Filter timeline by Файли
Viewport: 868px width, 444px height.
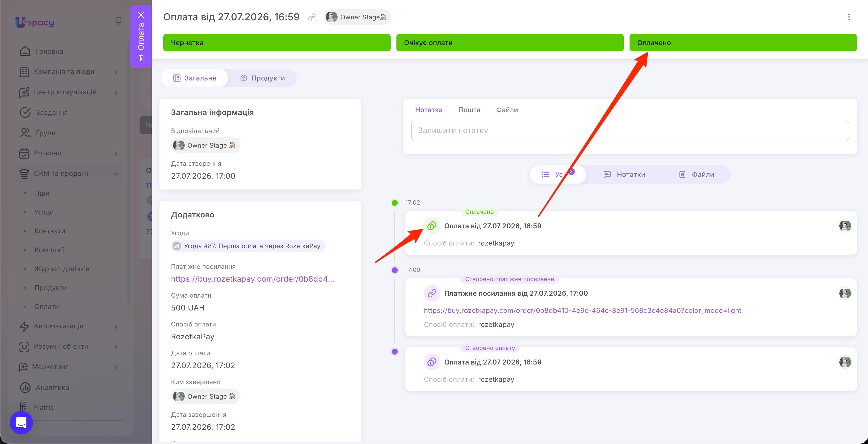[696, 175]
